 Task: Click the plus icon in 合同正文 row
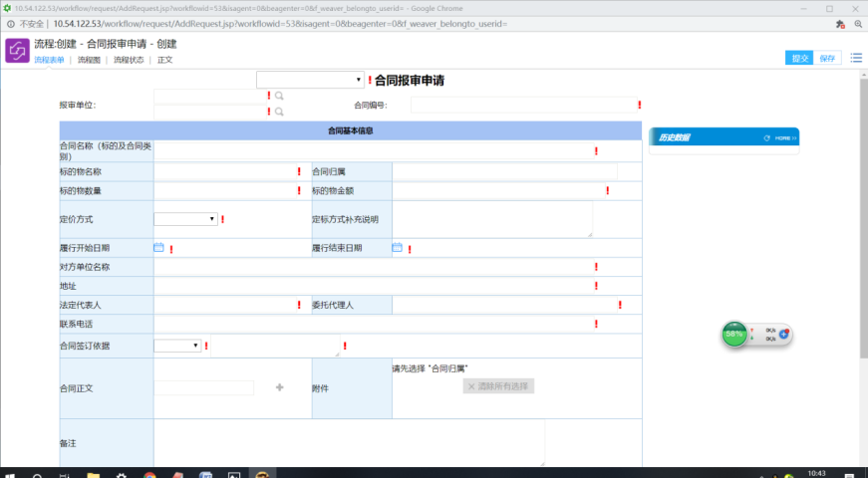(280, 387)
